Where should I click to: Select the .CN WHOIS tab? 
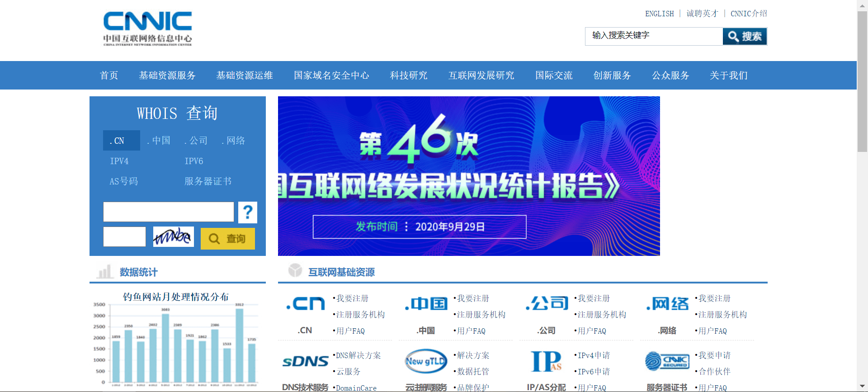tap(121, 141)
